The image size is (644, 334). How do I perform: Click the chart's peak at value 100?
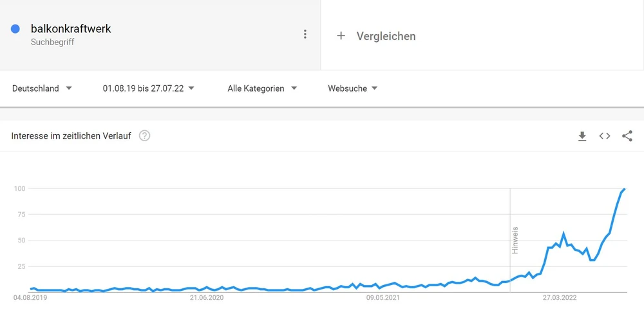624,189
